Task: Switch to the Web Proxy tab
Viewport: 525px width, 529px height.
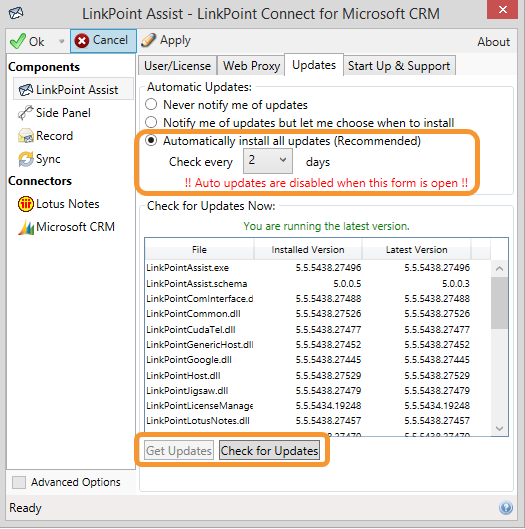Action: point(251,65)
